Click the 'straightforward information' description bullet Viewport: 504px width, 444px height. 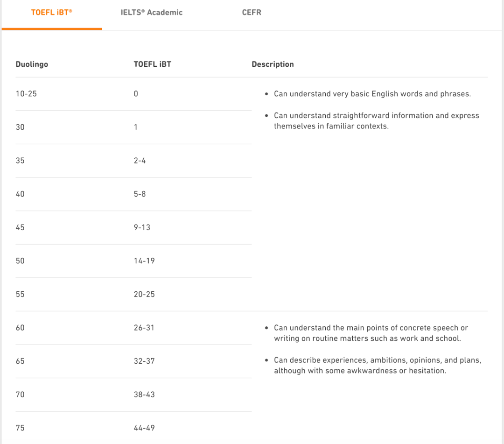[376, 121]
